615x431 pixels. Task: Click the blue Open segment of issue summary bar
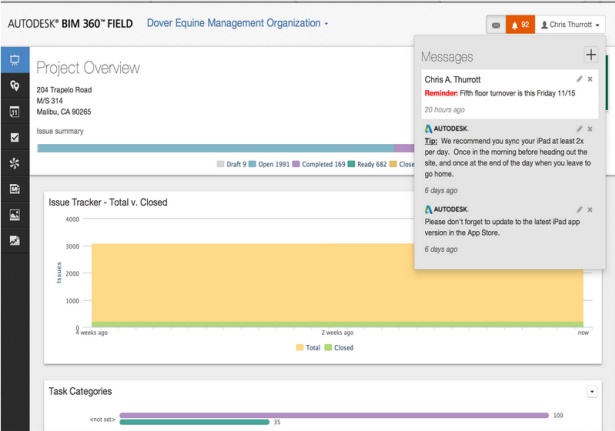(216, 148)
